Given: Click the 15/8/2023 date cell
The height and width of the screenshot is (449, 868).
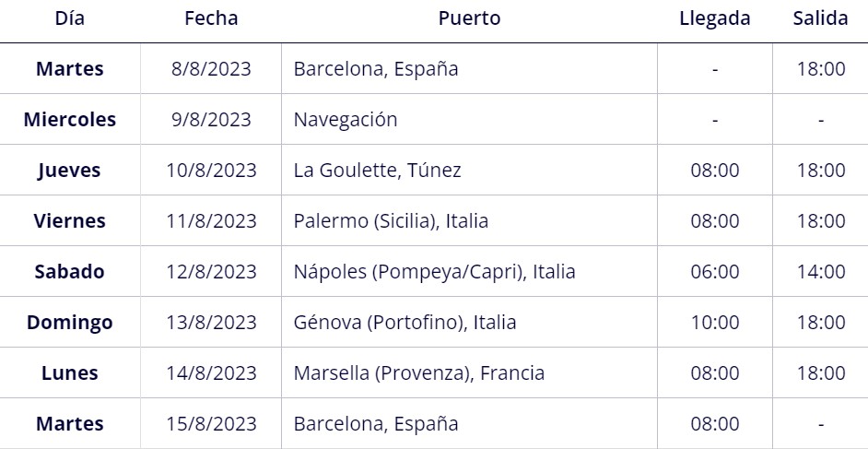Looking at the screenshot, I should coord(211,424).
